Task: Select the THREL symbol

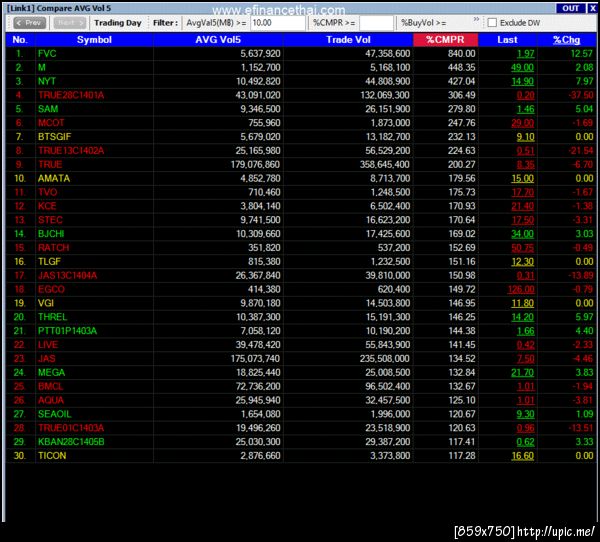Action: coord(52,317)
